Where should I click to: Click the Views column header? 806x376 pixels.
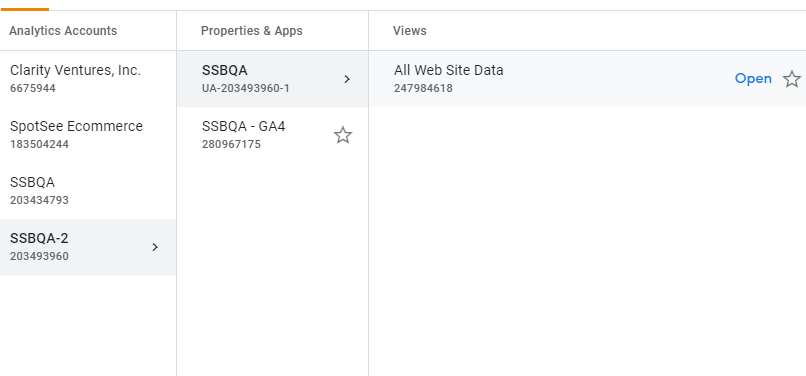410,31
